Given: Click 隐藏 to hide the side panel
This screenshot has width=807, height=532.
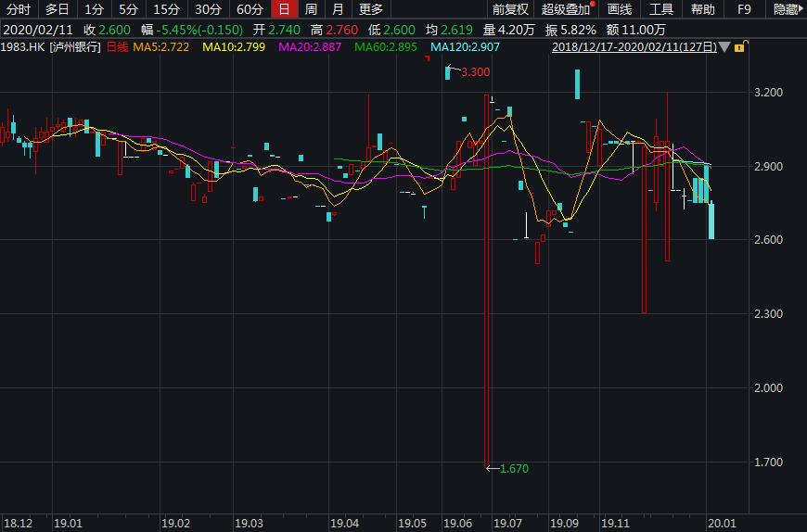Looking at the screenshot, I should click(786, 9).
